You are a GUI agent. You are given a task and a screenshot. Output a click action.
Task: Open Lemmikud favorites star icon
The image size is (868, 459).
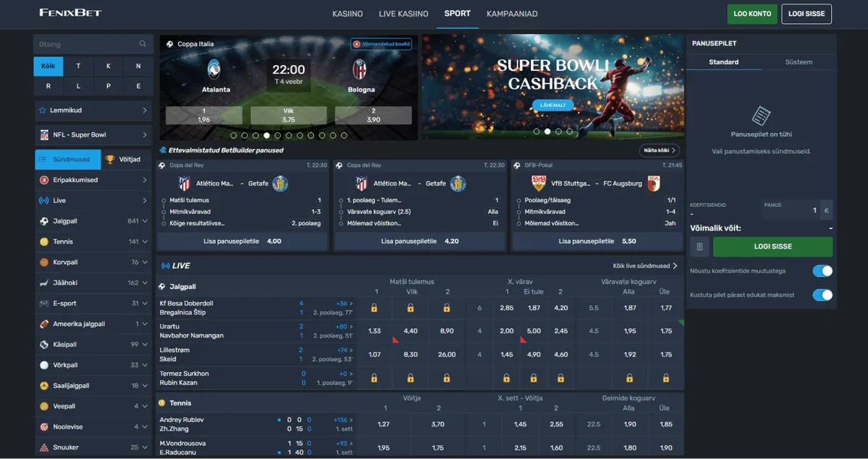pyautogui.click(x=43, y=111)
